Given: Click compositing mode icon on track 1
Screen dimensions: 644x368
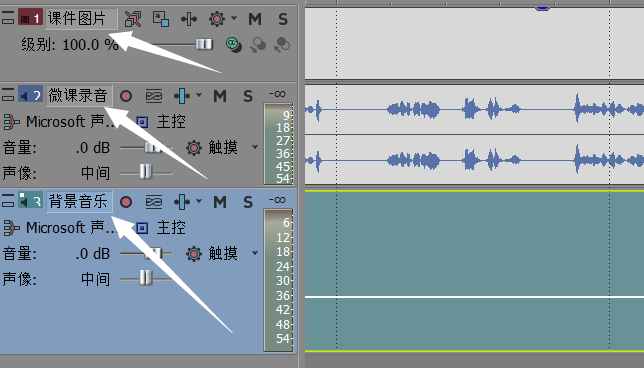Looking at the screenshot, I should tap(234, 44).
